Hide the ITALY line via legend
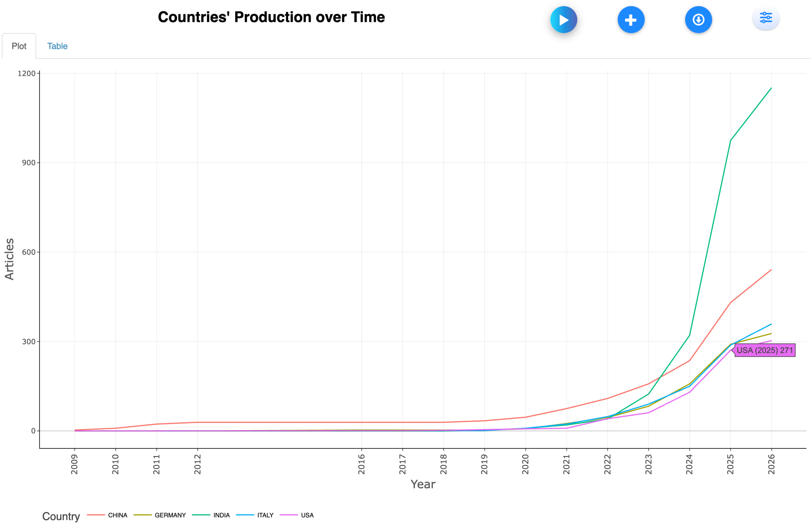This screenshot has height=529, width=812. 265,515
